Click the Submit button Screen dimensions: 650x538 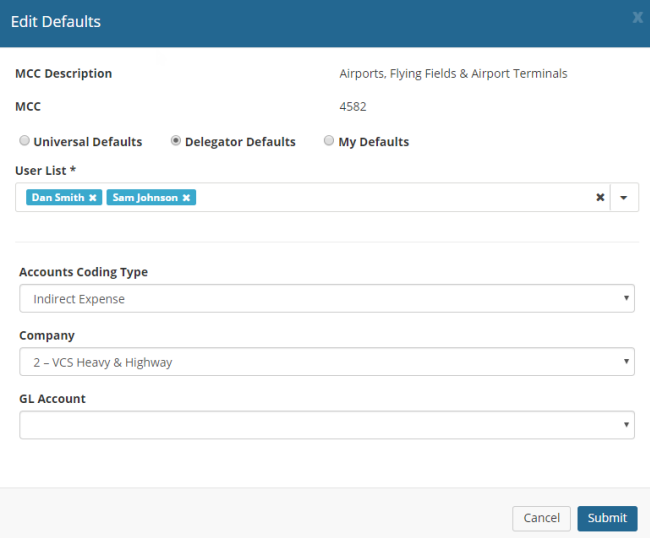tap(607, 518)
